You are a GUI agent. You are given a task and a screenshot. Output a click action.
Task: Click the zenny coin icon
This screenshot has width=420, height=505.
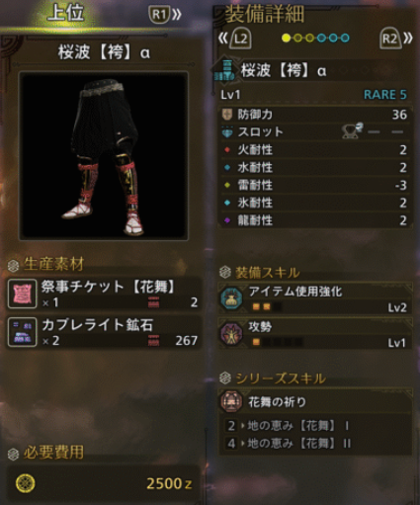coord(26,483)
